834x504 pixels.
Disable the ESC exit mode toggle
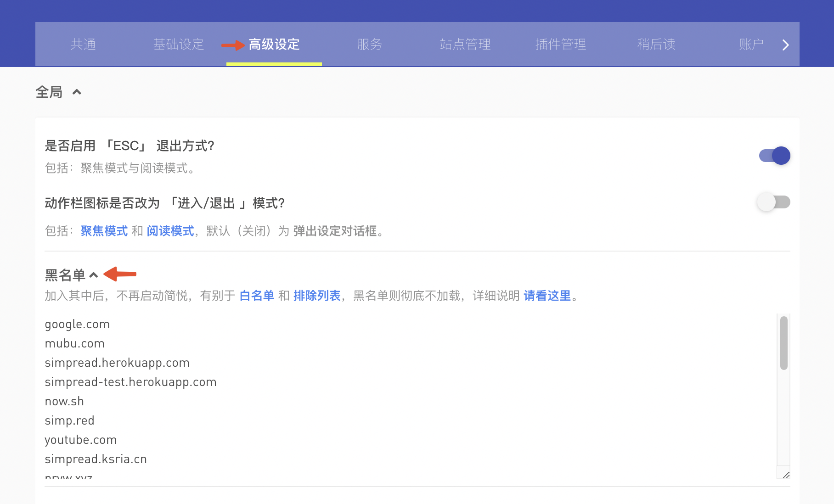point(774,156)
